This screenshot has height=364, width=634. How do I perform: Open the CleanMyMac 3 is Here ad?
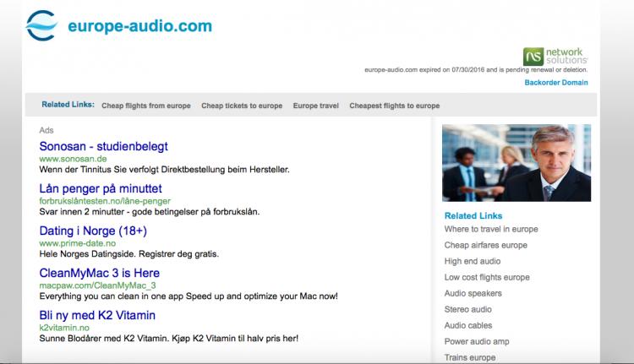click(x=100, y=273)
